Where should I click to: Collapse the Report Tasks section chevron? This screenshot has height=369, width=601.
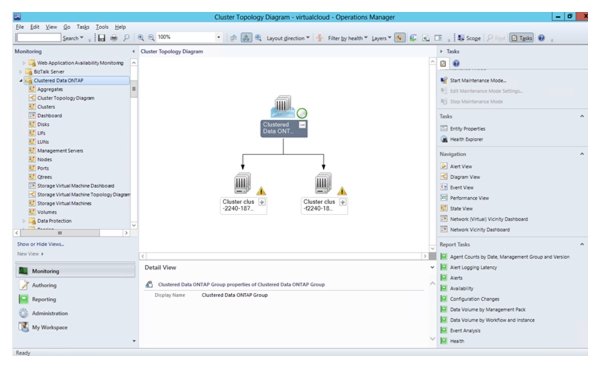pyautogui.click(x=582, y=244)
